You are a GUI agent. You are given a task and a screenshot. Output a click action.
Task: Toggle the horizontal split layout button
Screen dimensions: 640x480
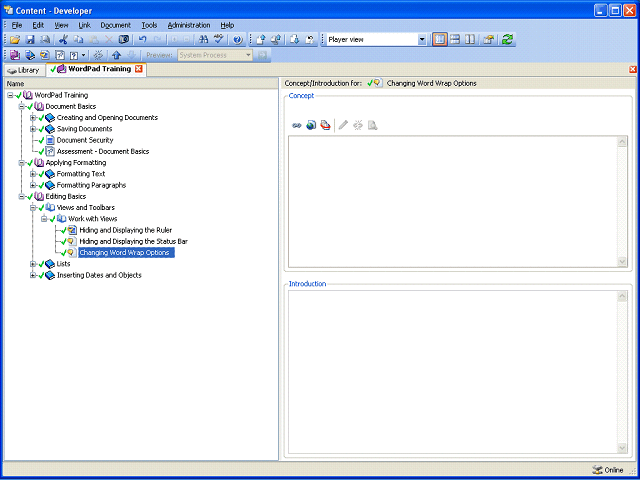click(x=455, y=40)
